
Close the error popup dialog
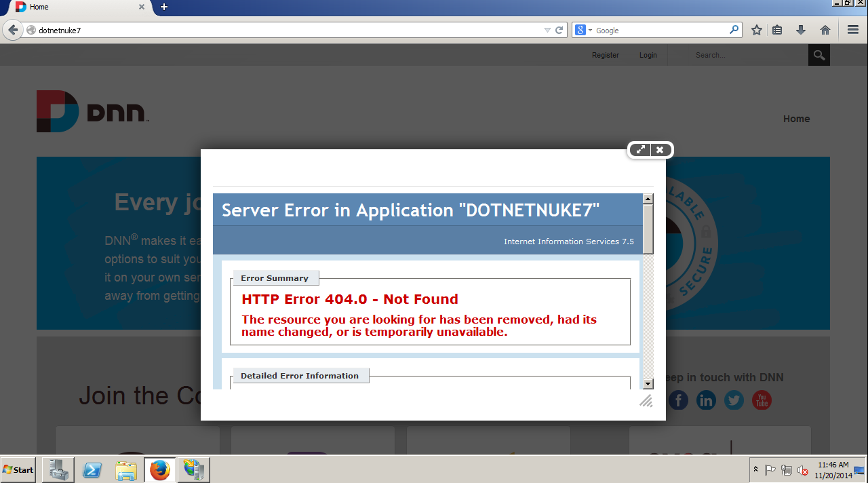pos(660,150)
